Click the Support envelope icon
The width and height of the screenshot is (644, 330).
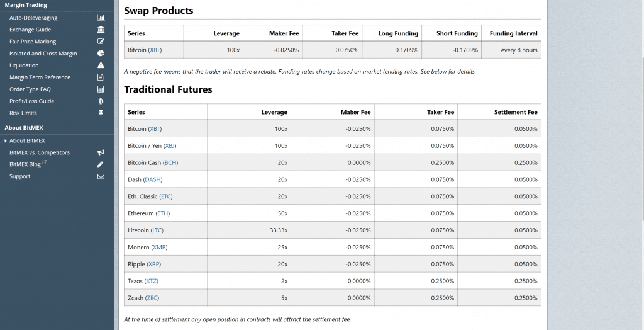click(101, 176)
